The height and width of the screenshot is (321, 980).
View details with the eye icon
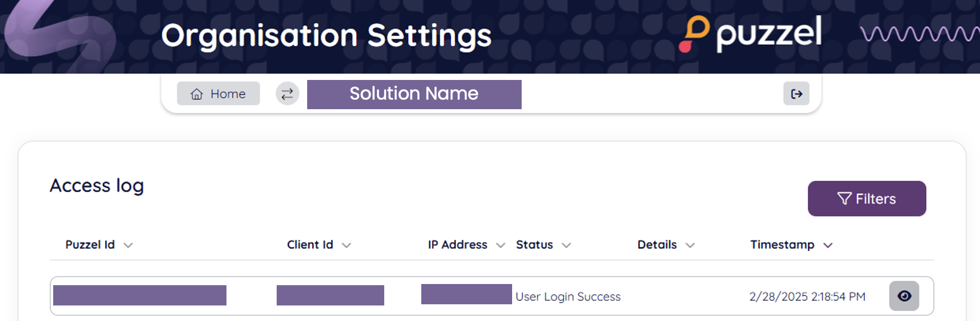click(x=904, y=296)
